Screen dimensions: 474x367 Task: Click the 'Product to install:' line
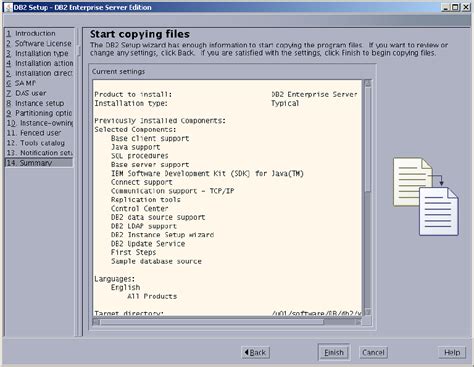(x=133, y=95)
